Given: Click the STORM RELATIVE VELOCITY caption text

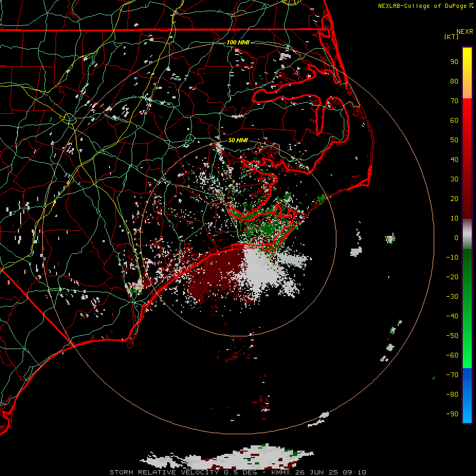Looking at the screenshot, I should (164, 472).
